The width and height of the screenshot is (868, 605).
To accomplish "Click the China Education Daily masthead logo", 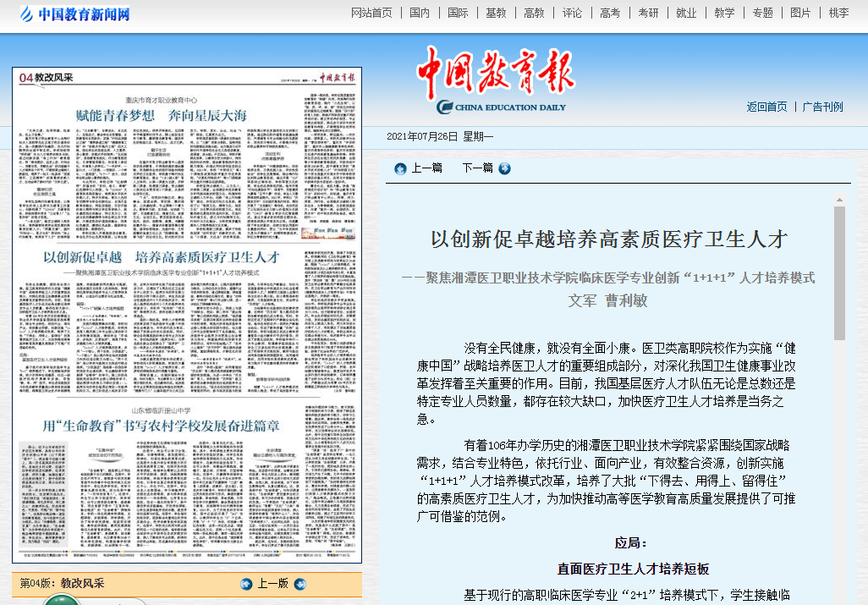I will [x=496, y=80].
